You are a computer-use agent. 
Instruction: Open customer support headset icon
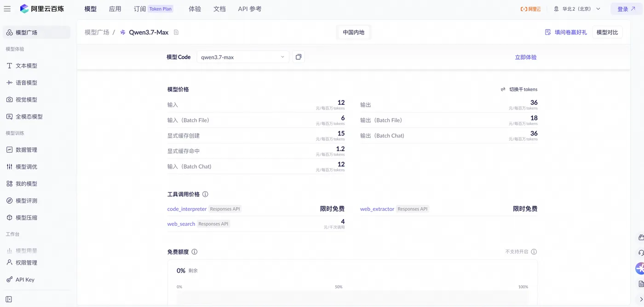[x=641, y=253]
